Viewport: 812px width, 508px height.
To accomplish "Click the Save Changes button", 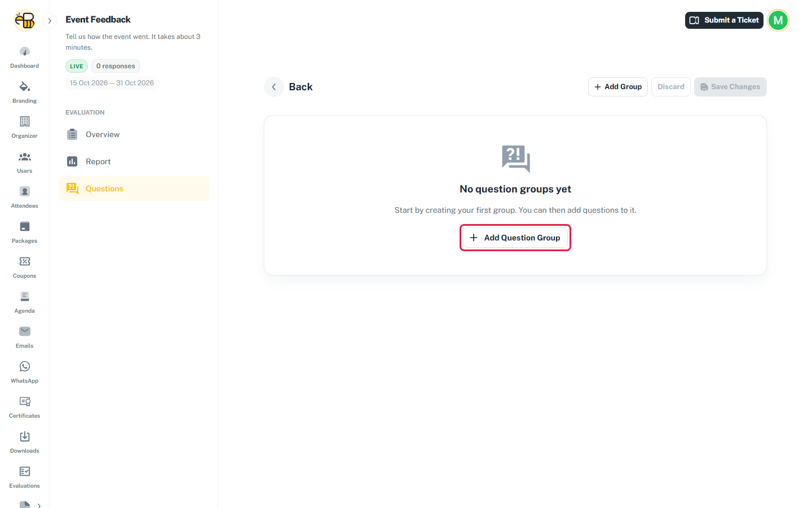I will 730,87.
